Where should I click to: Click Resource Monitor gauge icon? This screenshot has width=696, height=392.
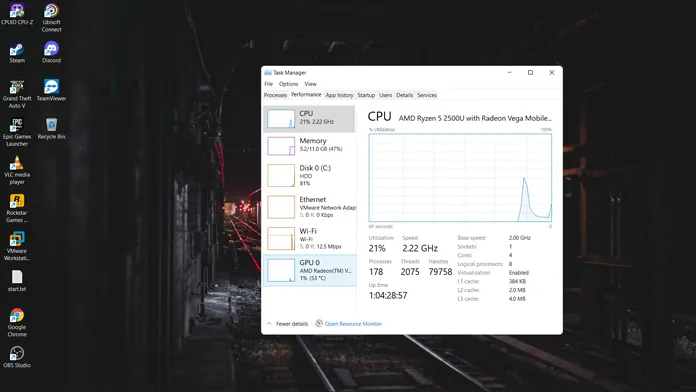coord(319,323)
